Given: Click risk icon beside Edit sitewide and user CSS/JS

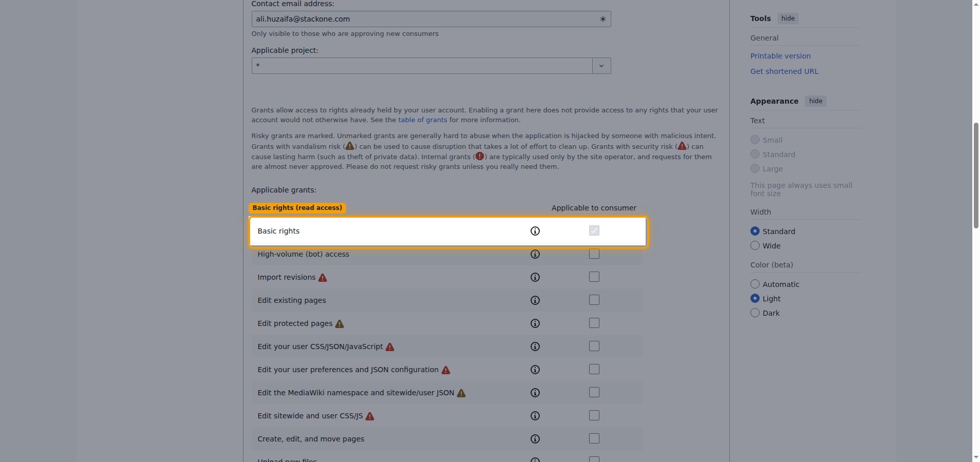Looking at the screenshot, I should (x=370, y=416).
